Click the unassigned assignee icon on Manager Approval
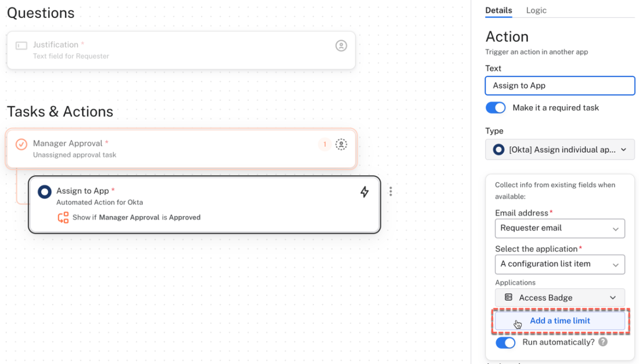This screenshot has width=639, height=364. click(341, 144)
